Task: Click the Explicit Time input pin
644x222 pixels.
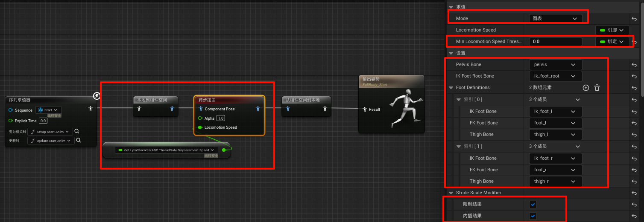Action: 11,121
